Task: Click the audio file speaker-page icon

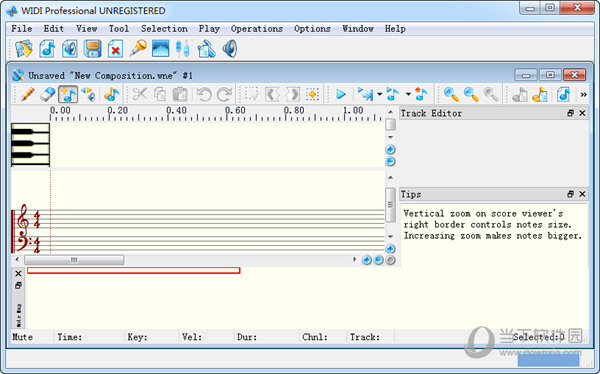Action: click(70, 49)
